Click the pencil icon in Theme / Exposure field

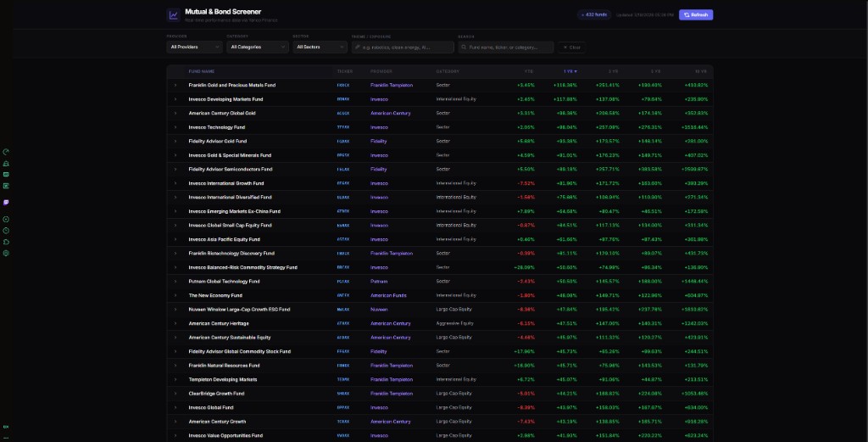pos(358,47)
